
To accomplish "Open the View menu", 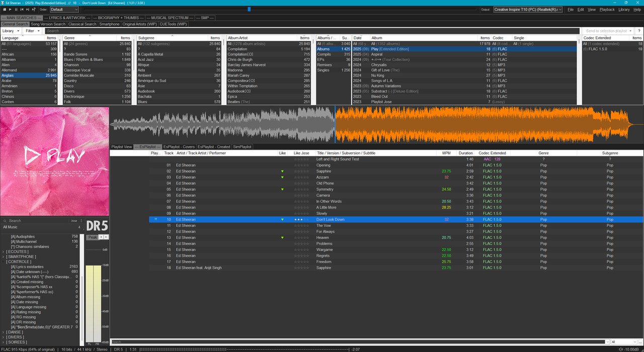I will pos(592,10).
